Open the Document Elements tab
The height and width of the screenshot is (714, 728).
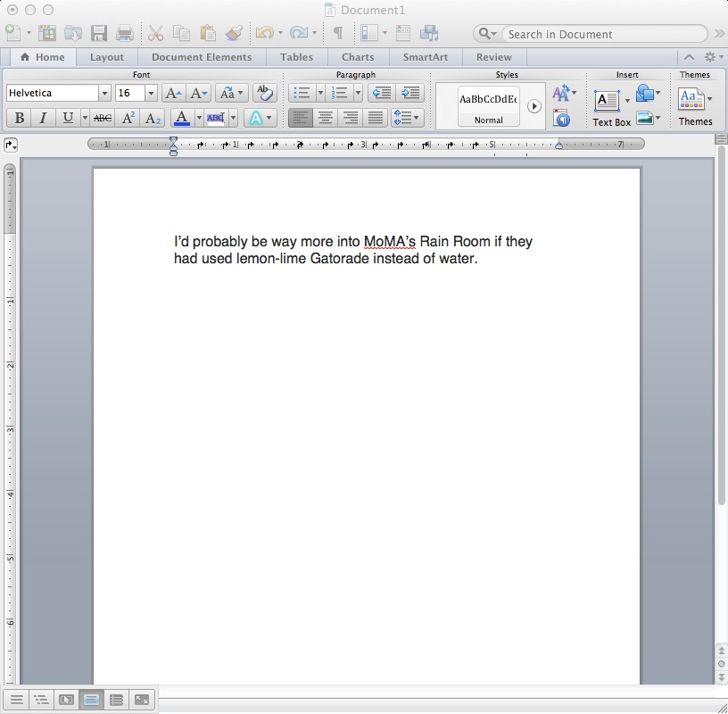click(x=202, y=57)
